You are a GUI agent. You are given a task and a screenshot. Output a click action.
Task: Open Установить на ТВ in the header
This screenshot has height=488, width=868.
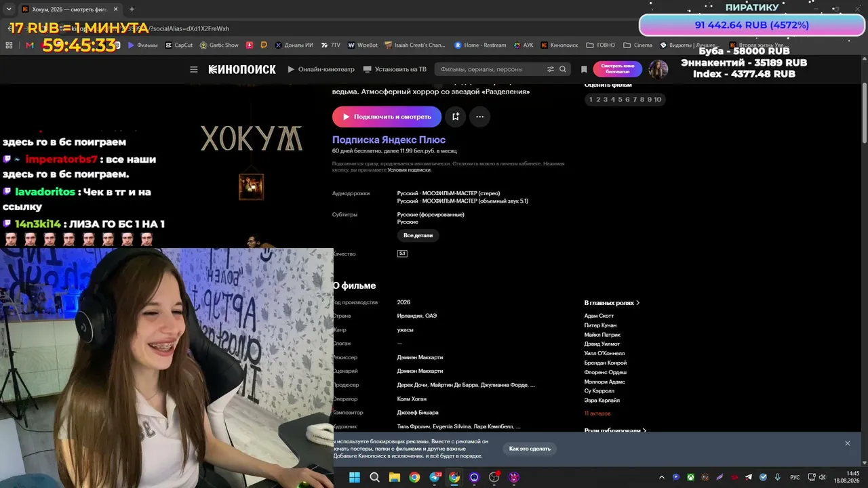click(x=395, y=69)
